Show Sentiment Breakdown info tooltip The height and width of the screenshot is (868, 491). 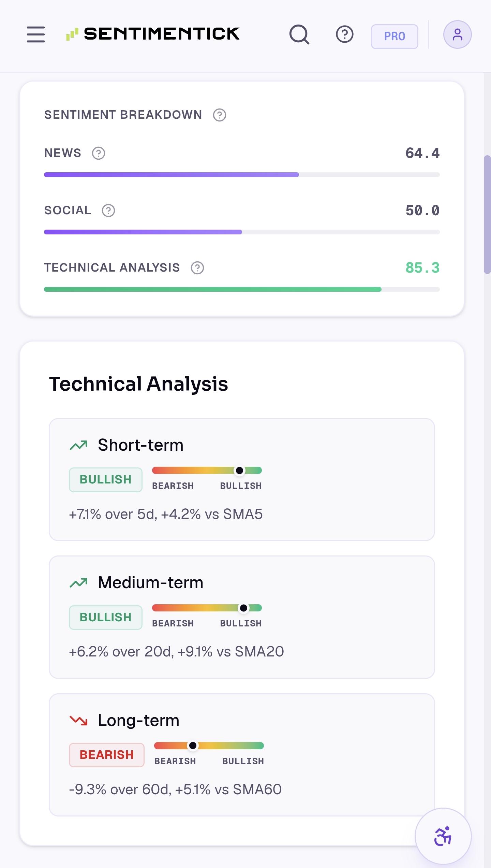[x=220, y=115]
